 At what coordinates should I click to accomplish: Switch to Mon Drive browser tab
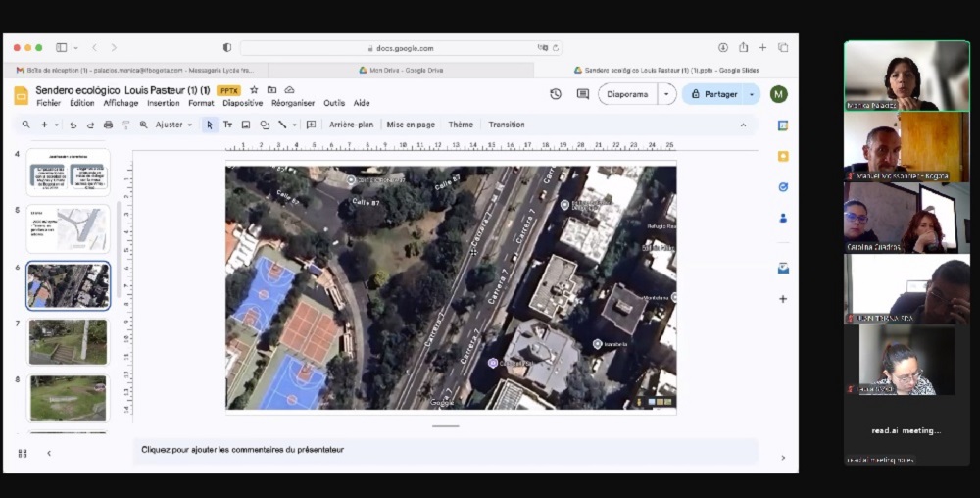coord(401,70)
